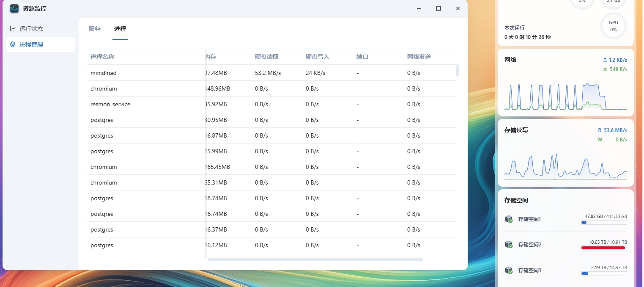
Task: Click the GPU usage gauge circle
Action: (613, 26)
